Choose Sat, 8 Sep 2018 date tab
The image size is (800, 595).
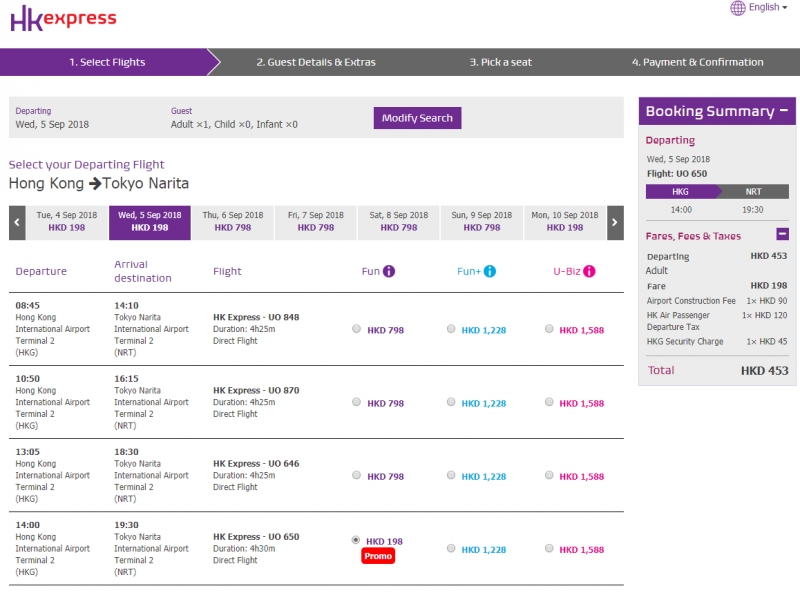[x=399, y=222]
